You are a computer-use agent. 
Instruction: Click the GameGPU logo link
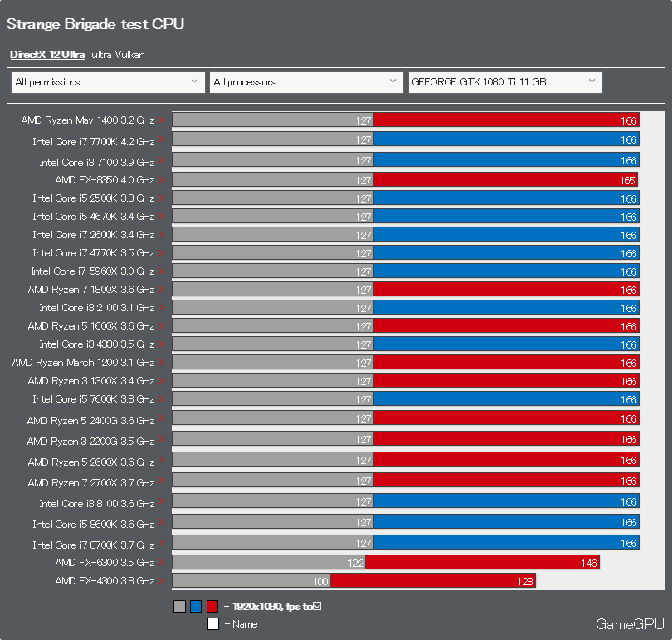pos(630,624)
